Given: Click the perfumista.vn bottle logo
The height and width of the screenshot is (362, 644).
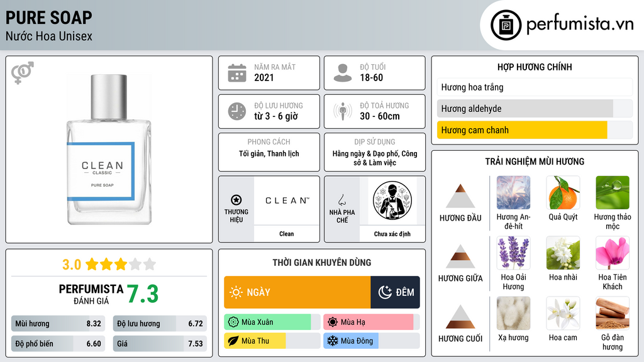Looking at the screenshot, I should (506, 25).
